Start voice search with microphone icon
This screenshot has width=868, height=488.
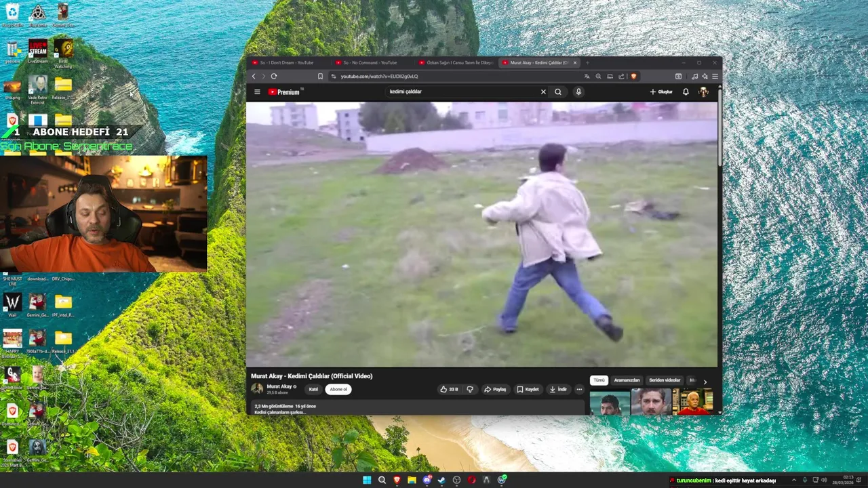click(x=578, y=91)
